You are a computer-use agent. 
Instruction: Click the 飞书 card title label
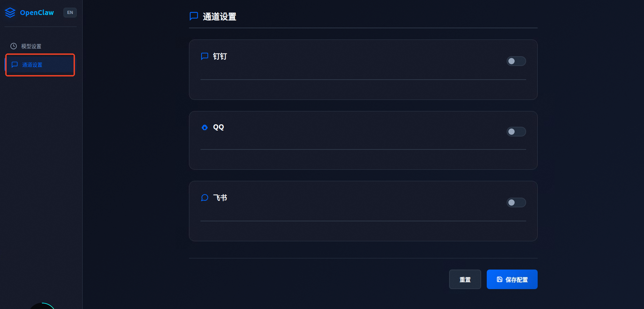[x=220, y=198]
